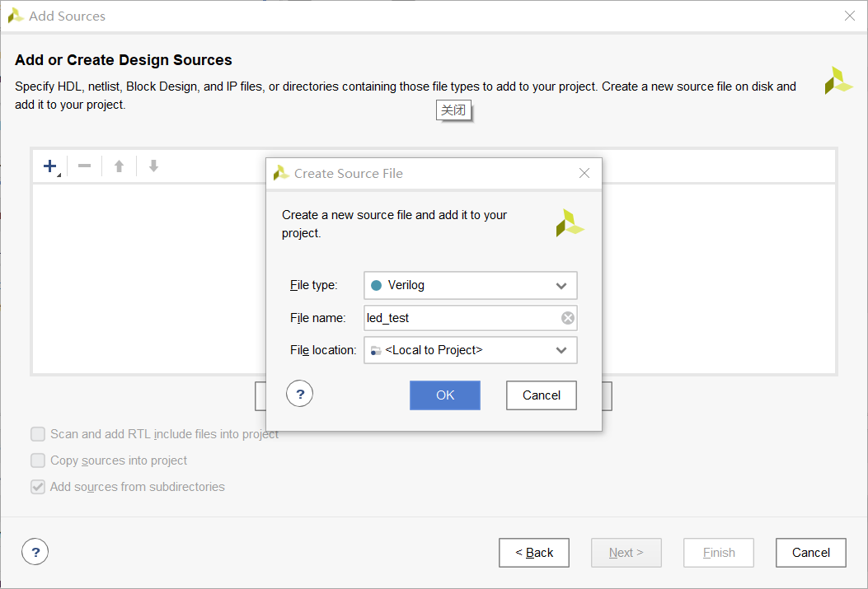
Task: Close the Create Source File dialog
Action: pos(584,173)
